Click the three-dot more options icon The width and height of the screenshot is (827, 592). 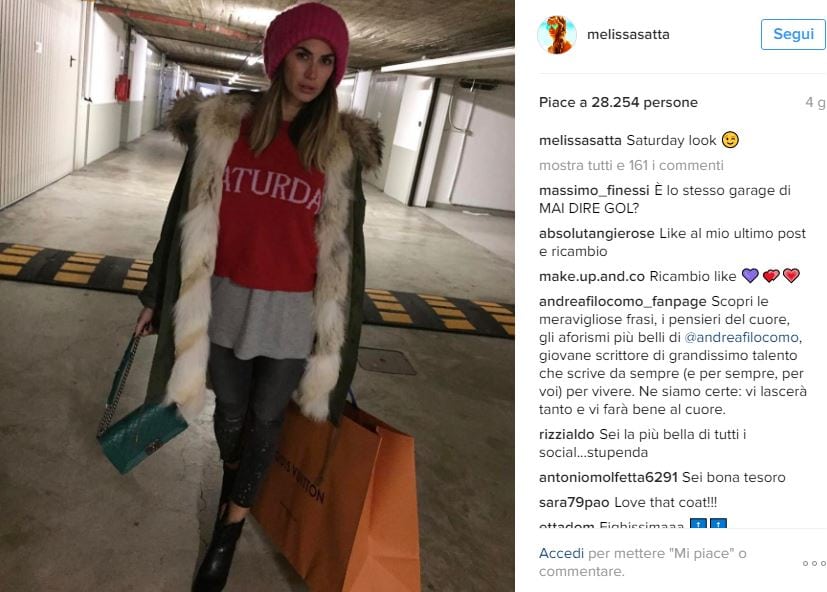814,564
